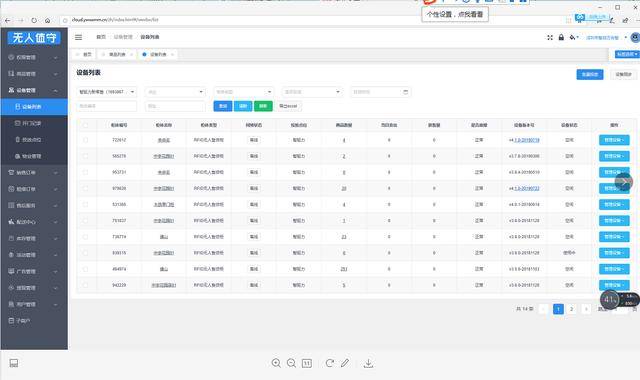Click the green button in filter row
The height and width of the screenshot is (380, 640).
pos(263,106)
